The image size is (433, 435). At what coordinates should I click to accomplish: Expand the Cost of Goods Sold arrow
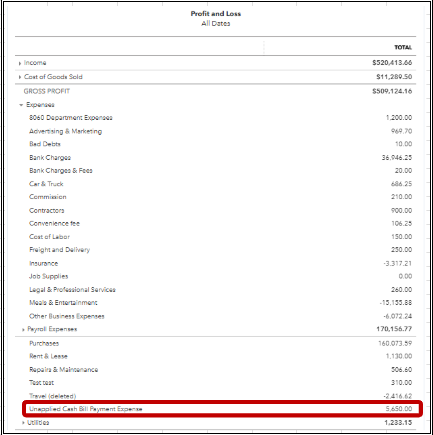click(20, 77)
